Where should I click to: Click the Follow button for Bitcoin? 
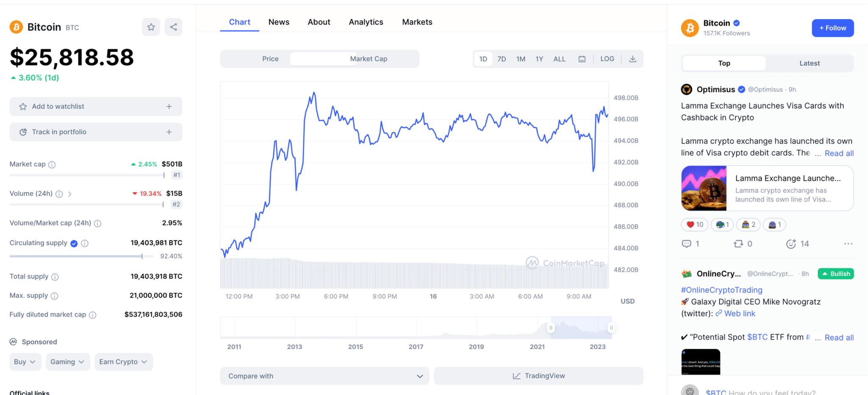832,28
